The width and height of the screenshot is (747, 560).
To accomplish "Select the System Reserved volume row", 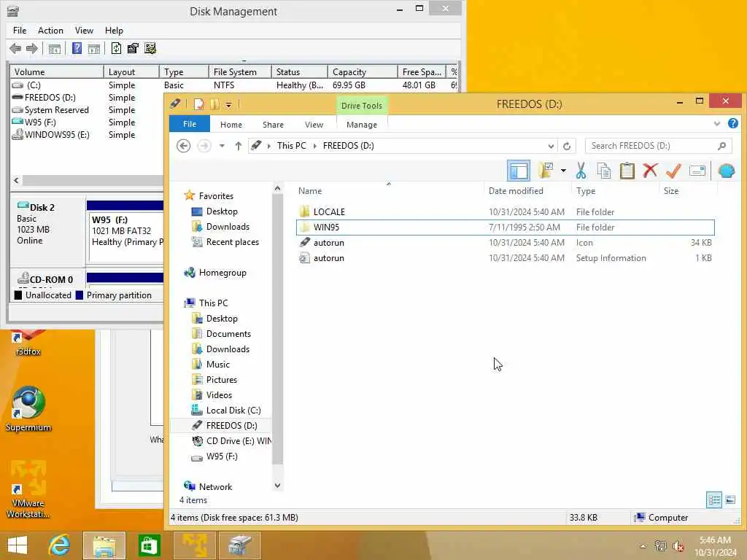I will pos(50,110).
